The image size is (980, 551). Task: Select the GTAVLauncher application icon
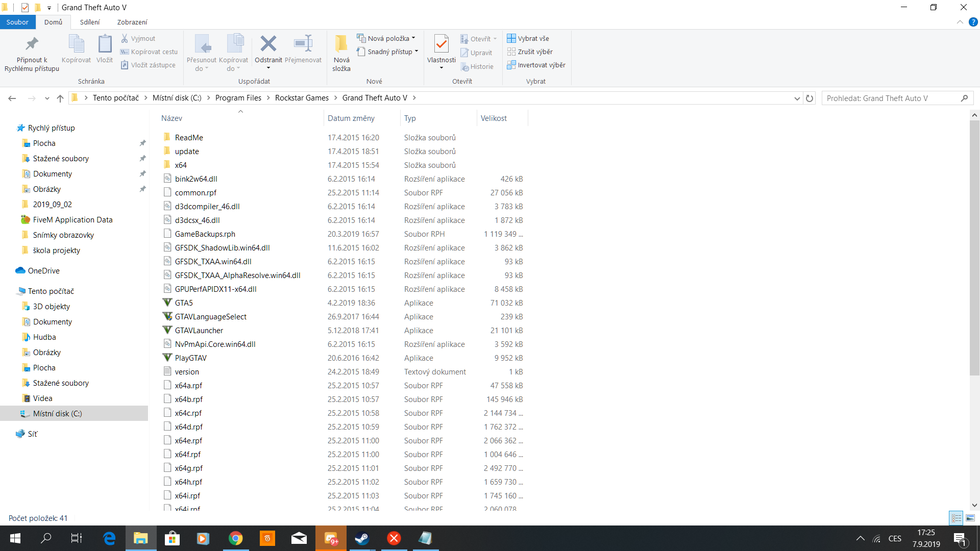point(167,330)
